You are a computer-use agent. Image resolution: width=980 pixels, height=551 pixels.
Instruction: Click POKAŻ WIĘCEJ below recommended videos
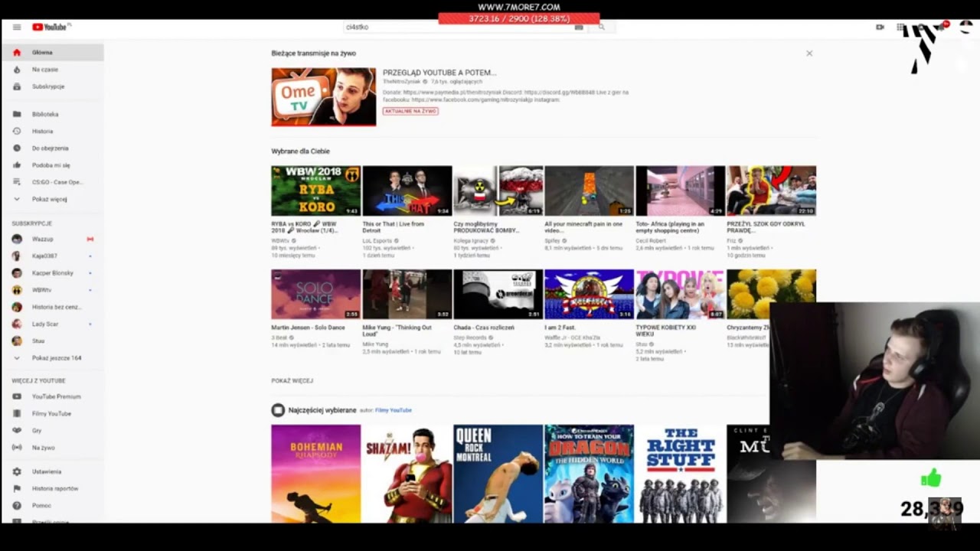pos(292,380)
